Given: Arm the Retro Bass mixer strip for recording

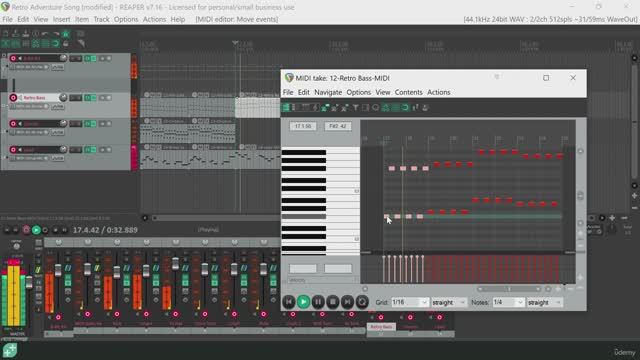Looking at the screenshot, I should [x=381, y=317].
